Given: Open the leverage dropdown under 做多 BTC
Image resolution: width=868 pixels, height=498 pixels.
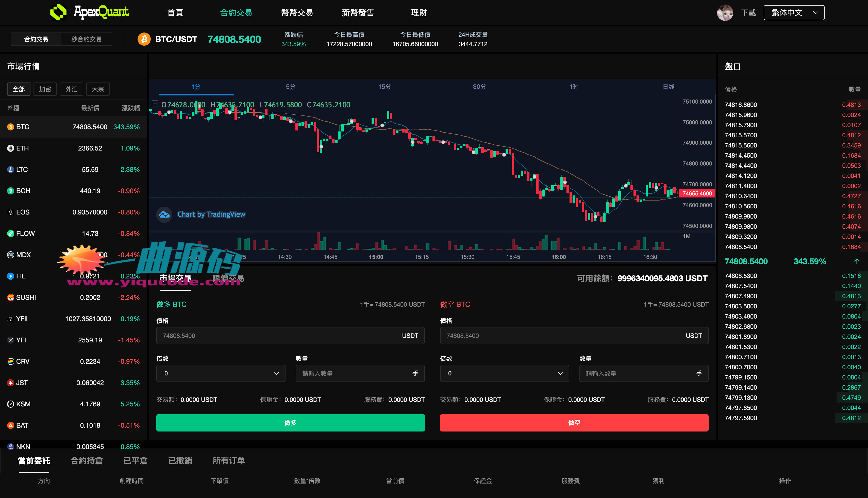Looking at the screenshot, I should tap(221, 373).
